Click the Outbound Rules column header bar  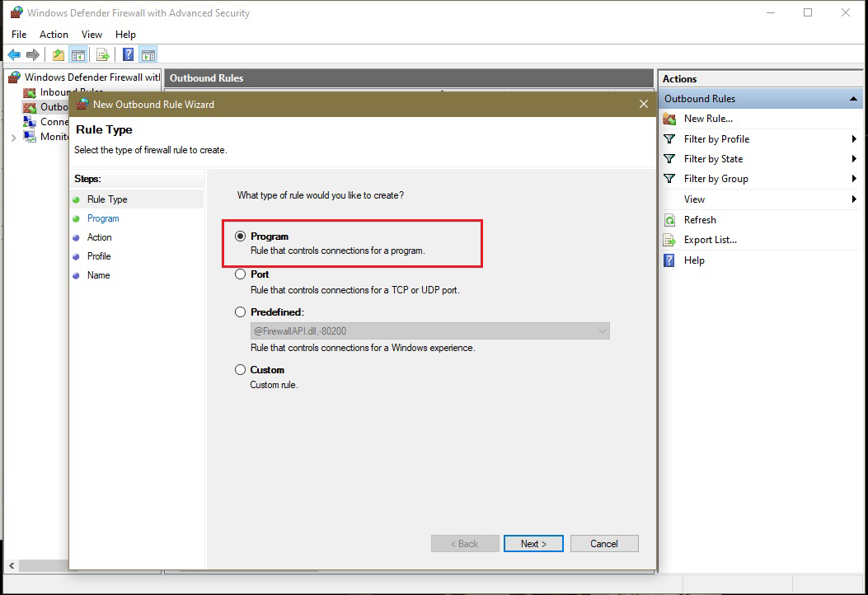tap(409, 78)
